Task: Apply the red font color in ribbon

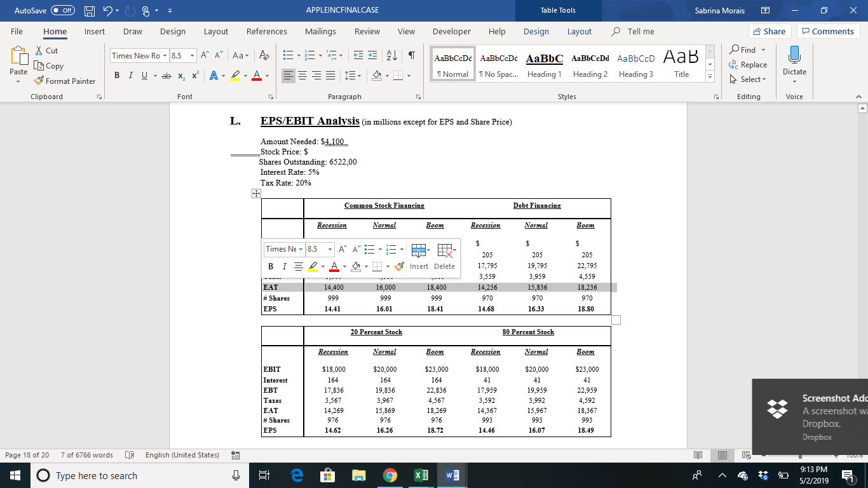Action: point(256,76)
